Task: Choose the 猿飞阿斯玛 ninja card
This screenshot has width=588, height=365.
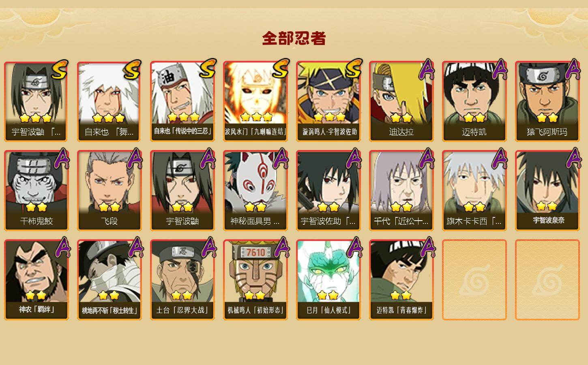Action: [x=547, y=101]
